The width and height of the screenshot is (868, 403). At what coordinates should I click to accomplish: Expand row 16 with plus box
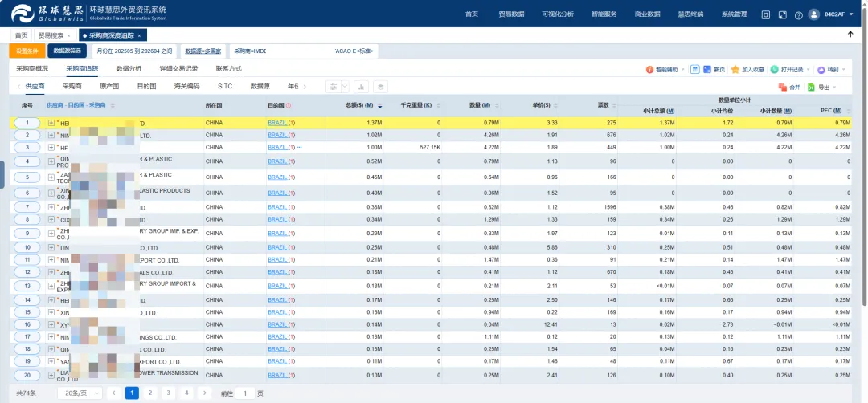pos(51,324)
